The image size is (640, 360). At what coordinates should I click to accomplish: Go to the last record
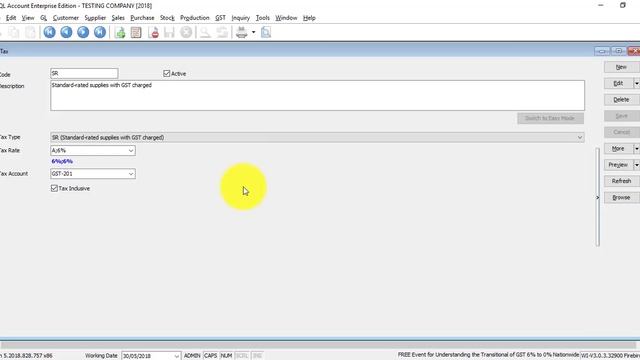pos(100,32)
